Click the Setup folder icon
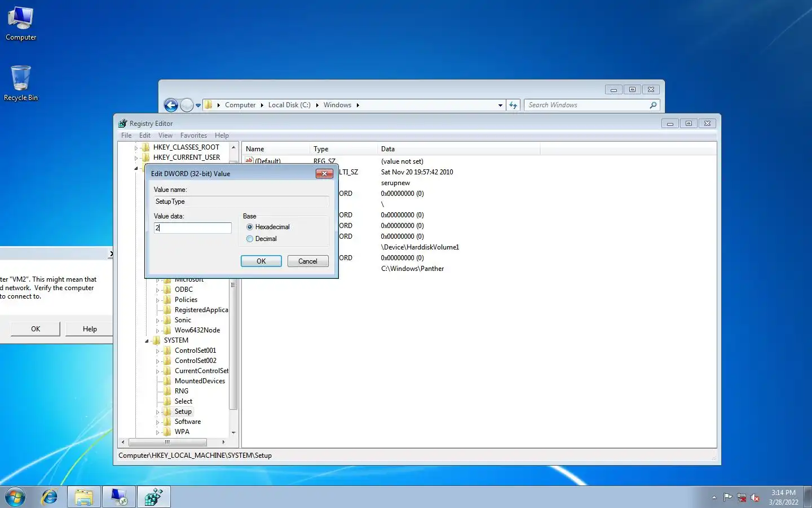The width and height of the screenshot is (812, 508). click(167, 411)
